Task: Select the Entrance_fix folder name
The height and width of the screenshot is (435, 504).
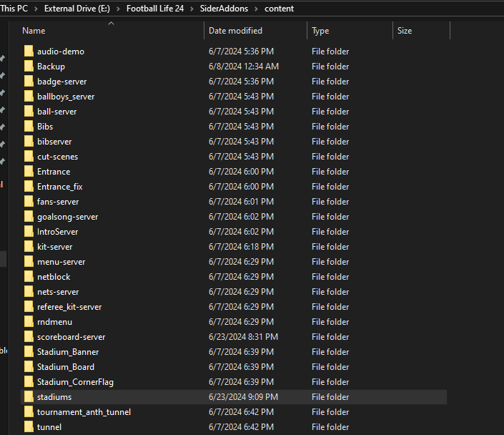Action: click(x=60, y=187)
